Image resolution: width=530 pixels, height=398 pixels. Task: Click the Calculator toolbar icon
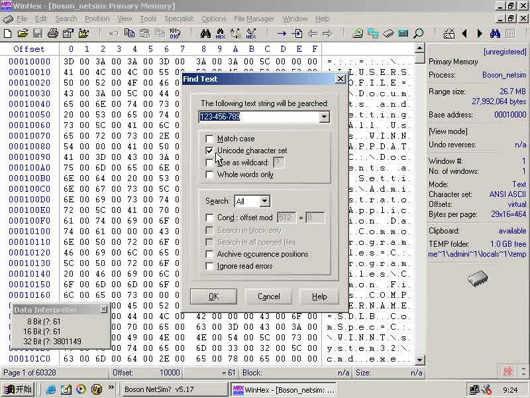coord(403,33)
